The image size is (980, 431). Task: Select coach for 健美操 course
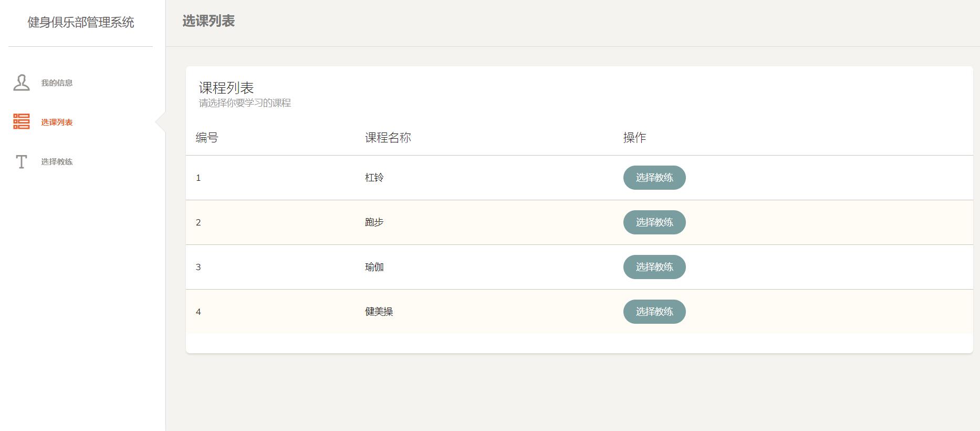point(654,312)
